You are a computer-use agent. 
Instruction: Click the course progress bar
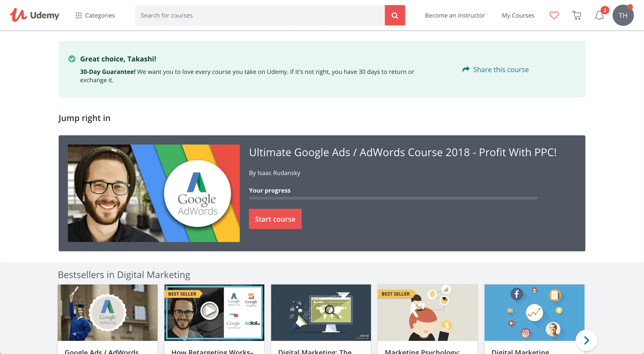(x=393, y=198)
